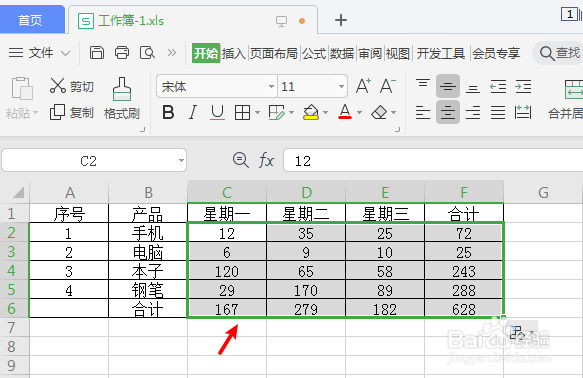The height and width of the screenshot is (378, 583).
Task: Apply yellow fill color
Action: pyautogui.click(x=311, y=112)
